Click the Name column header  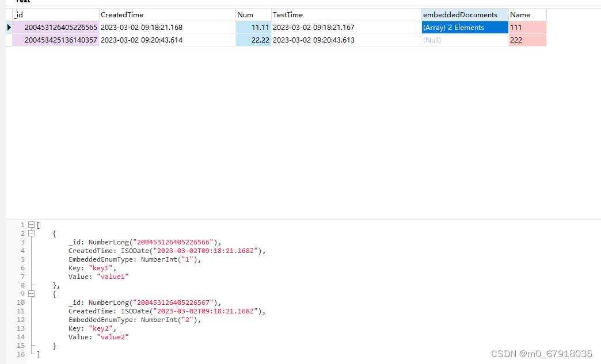point(520,14)
